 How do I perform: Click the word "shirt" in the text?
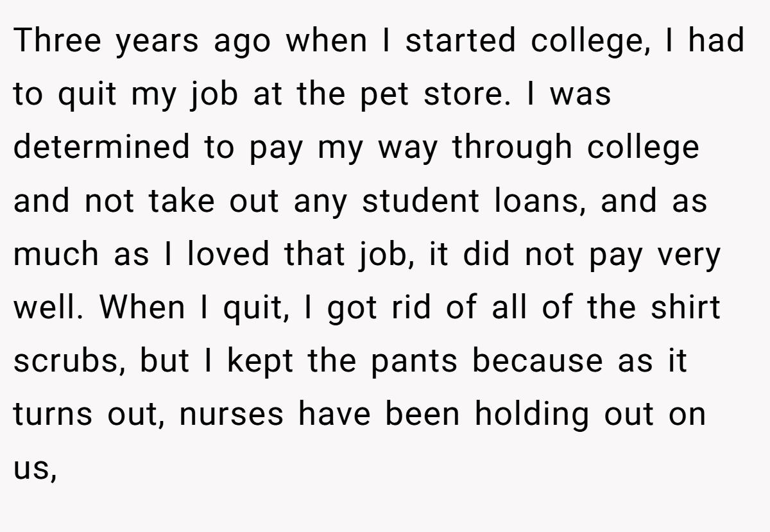[687, 307]
